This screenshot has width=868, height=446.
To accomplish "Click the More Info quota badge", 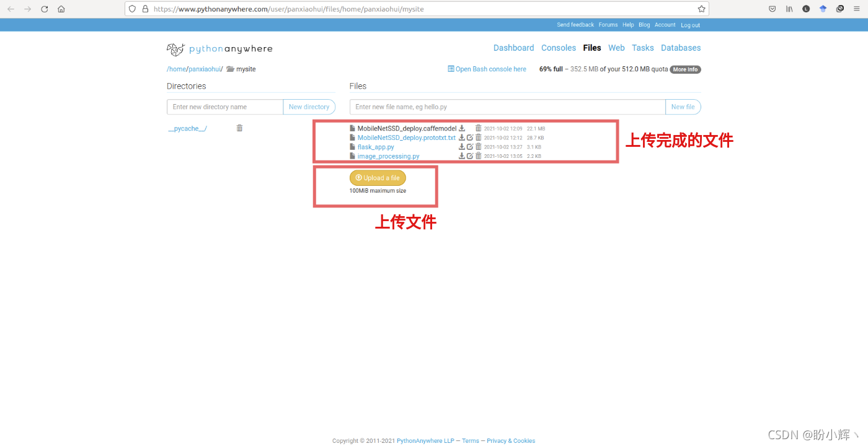I will [685, 69].
